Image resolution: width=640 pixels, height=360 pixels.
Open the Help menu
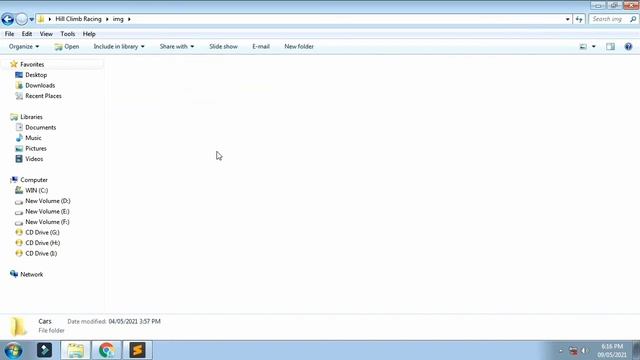(89, 34)
